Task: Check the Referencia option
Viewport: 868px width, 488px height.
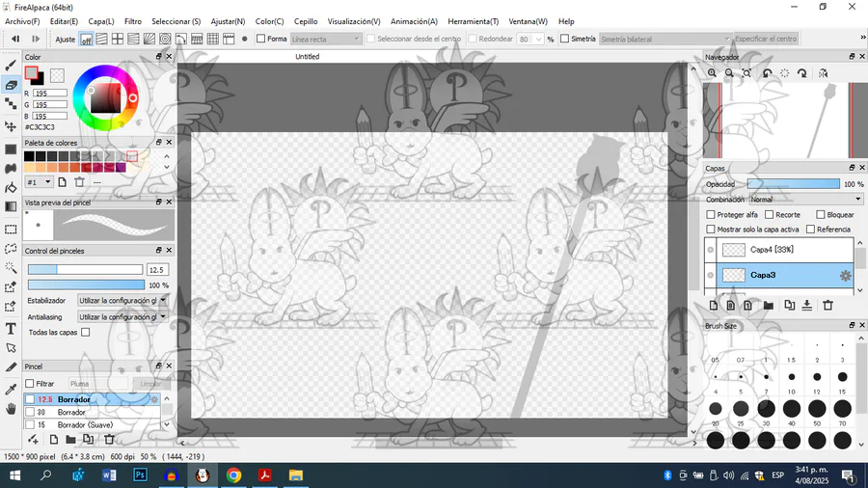Action: [810, 230]
